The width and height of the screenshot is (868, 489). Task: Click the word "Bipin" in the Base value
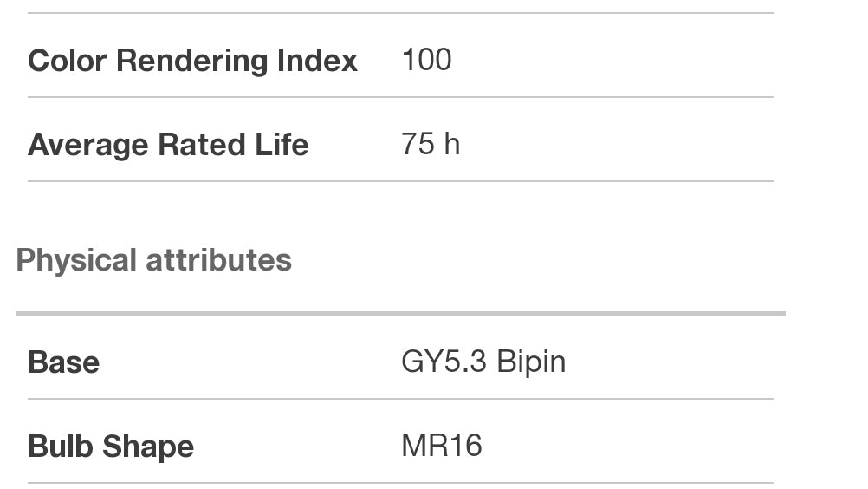tap(531, 362)
